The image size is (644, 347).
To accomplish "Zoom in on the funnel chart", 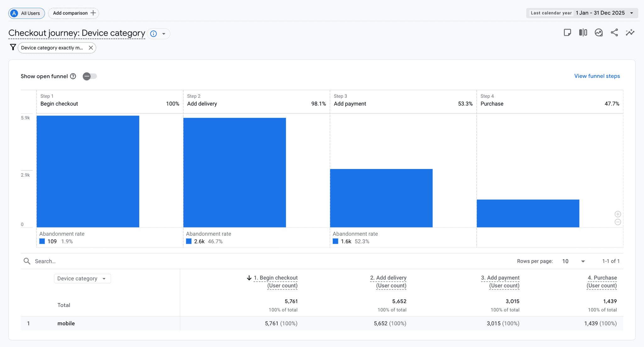I will [x=618, y=214].
